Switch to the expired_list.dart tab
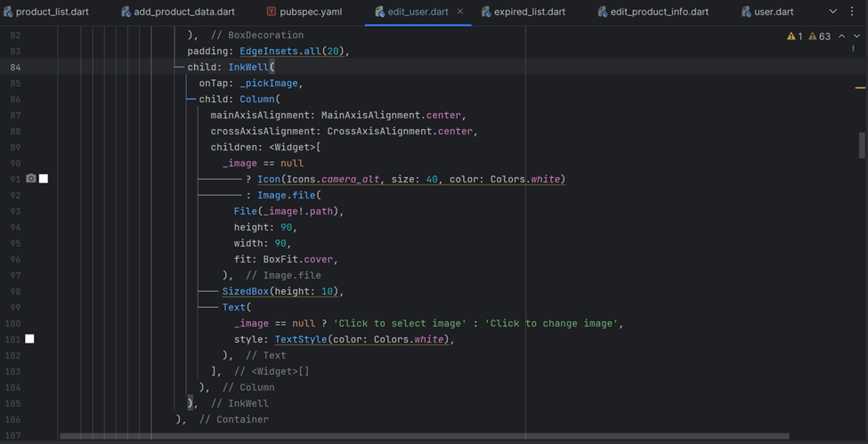 523,12
